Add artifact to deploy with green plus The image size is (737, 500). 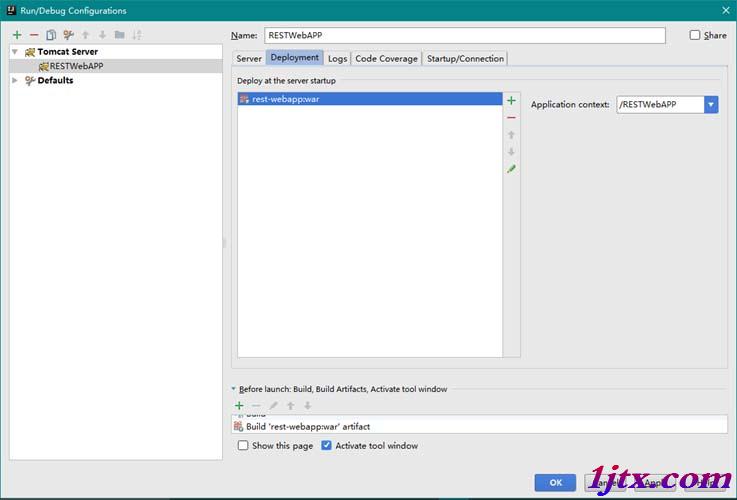coord(511,101)
